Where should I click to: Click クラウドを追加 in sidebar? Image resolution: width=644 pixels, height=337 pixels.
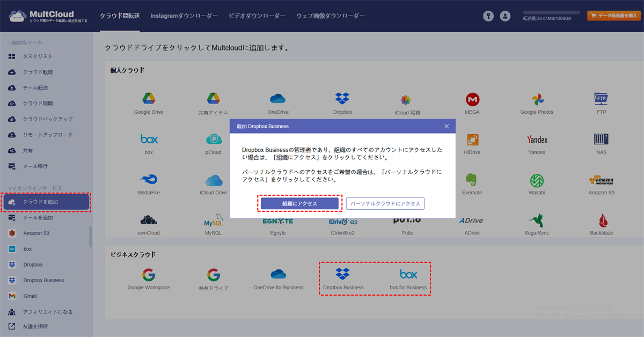[x=46, y=202]
